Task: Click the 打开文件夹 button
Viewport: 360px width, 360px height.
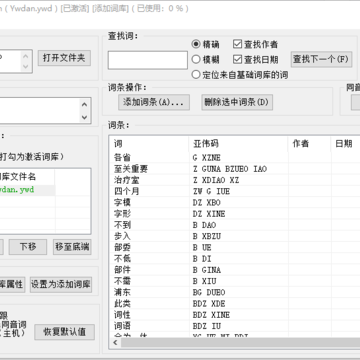Action: (x=64, y=58)
